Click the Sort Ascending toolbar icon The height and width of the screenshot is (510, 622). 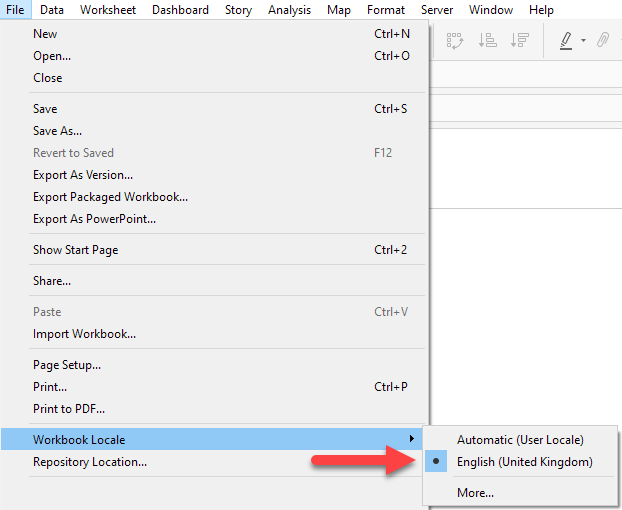click(488, 40)
